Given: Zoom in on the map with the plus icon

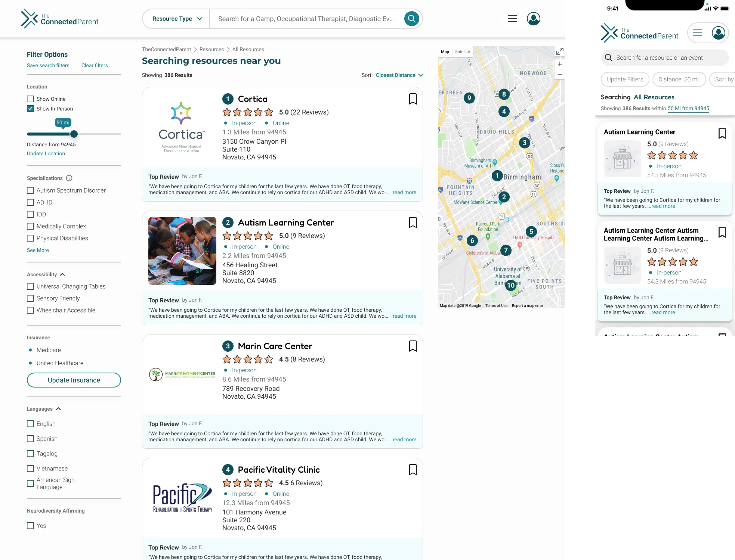Looking at the screenshot, I should [559, 64].
